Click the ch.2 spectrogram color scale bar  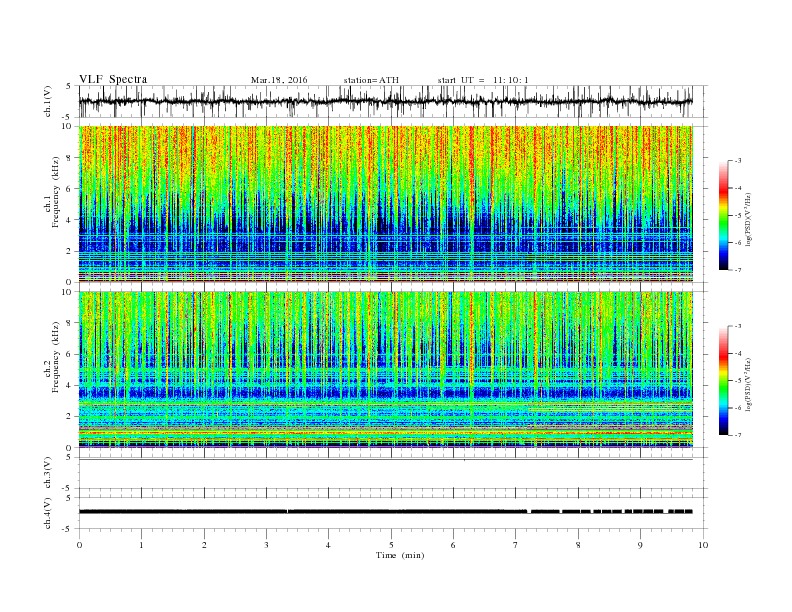(724, 380)
